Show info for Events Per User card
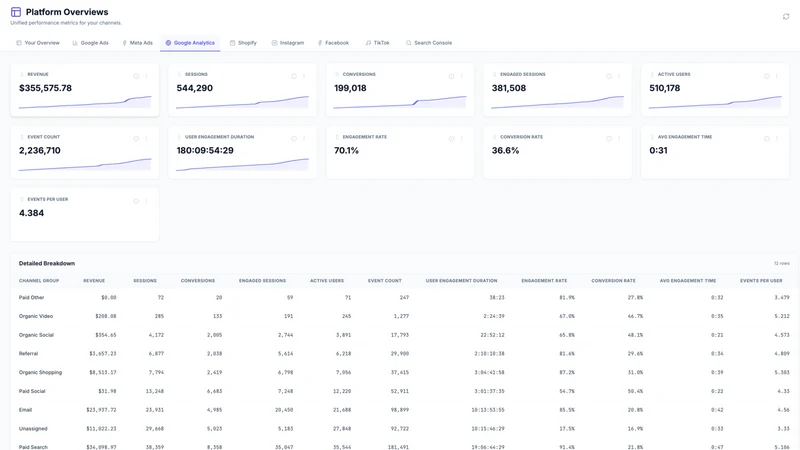The image size is (800, 450). (x=136, y=201)
